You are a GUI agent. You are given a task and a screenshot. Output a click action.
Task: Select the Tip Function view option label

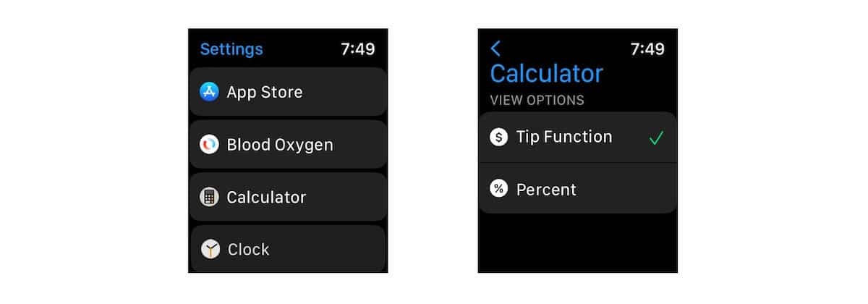click(x=564, y=137)
